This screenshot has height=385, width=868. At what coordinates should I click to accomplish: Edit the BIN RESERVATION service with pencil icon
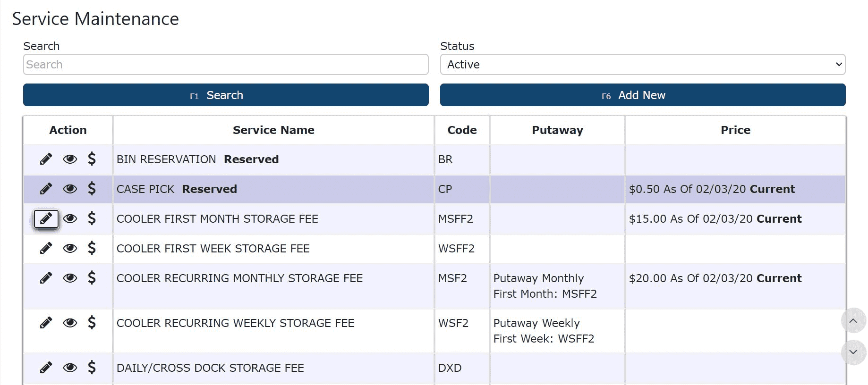coord(46,159)
